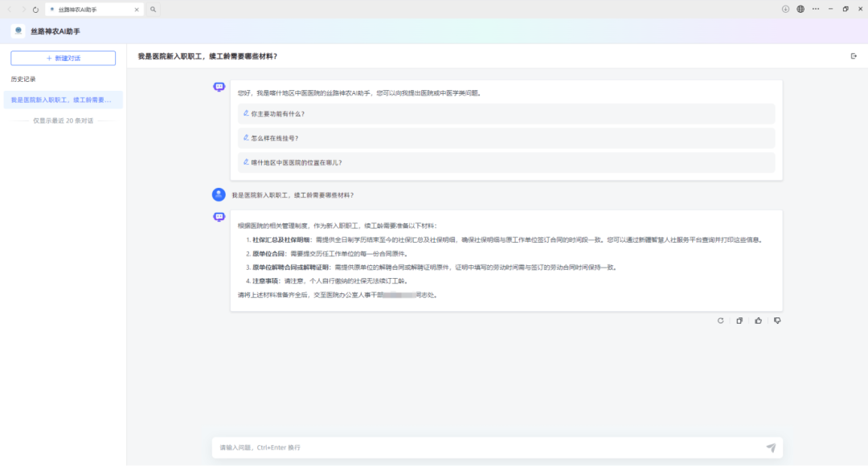
Task: Click the globe icon in title bar
Action: (800, 9)
